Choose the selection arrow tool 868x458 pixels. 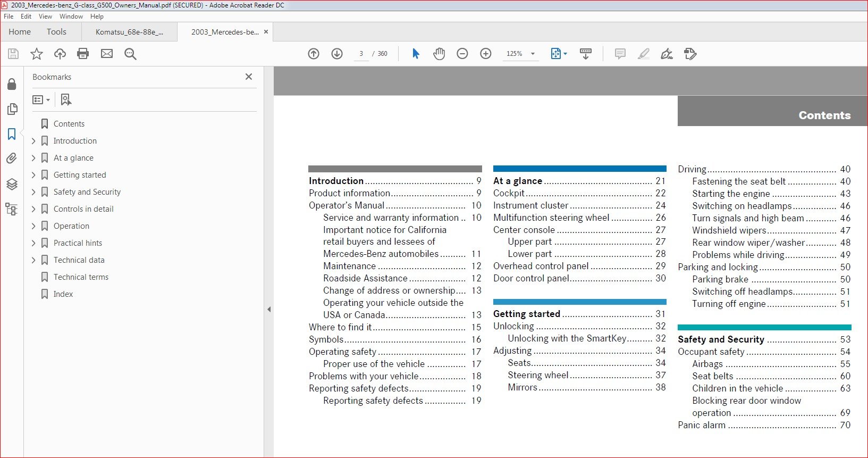[416, 54]
